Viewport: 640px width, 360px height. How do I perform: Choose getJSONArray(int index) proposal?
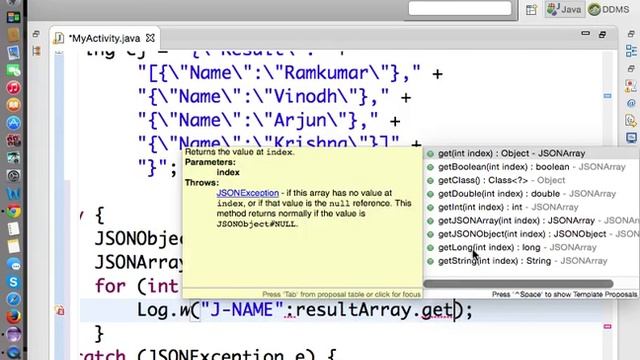pos(531,221)
